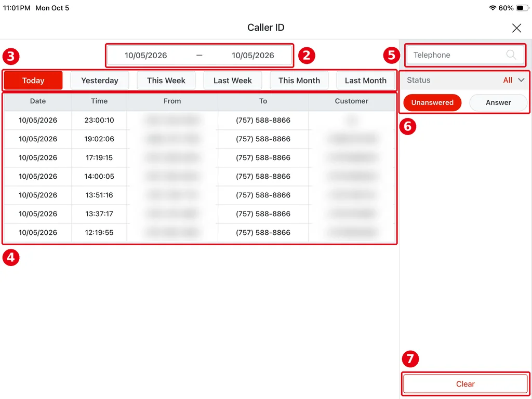This screenshot has width=532, height=399.
Task: Tap the date cell in the 17:19:15 row
Action: coord(37,158)
